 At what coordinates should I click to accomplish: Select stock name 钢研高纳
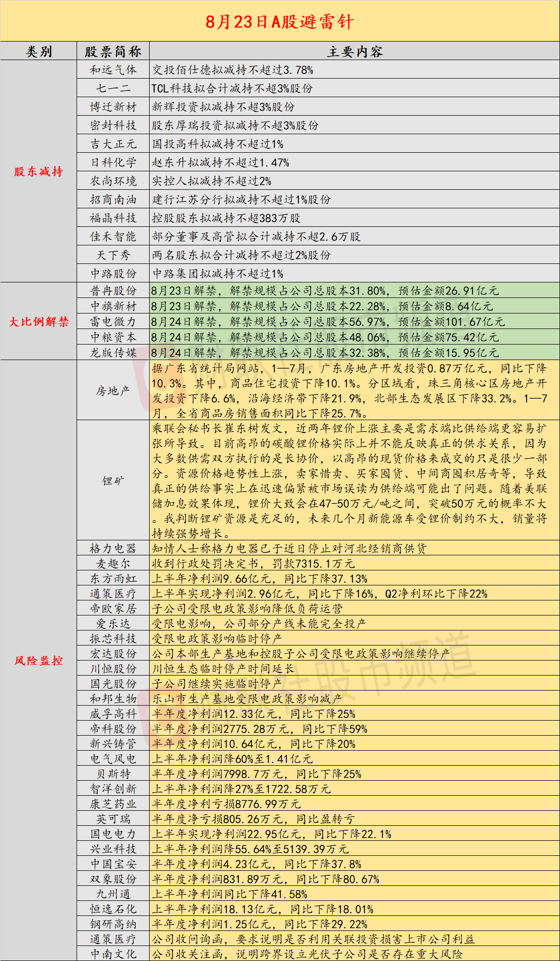tap(113, 924)
